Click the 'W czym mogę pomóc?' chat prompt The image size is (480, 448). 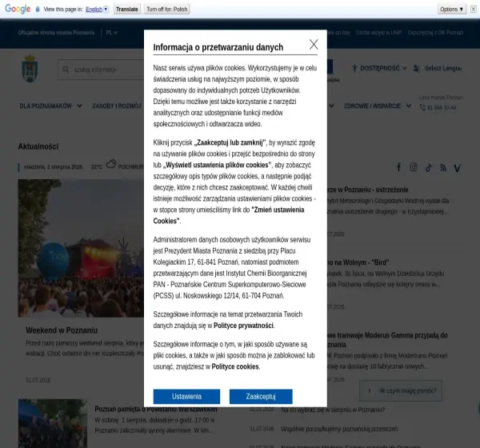pyautogui.click(x=408, y=390)
